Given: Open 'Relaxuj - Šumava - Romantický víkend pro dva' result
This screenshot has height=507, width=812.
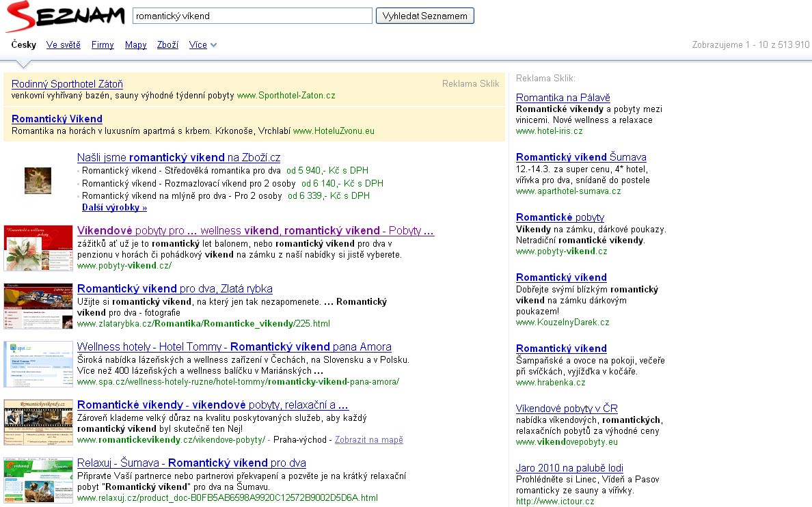Looking at the screenshot, I should point(191,463).
